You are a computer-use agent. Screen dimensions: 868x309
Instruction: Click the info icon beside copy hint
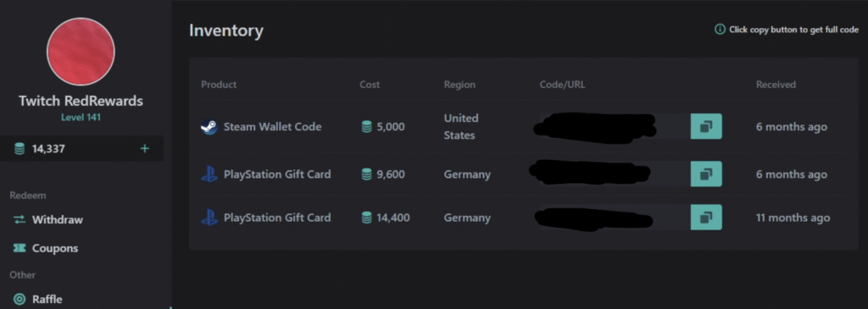[x=720, y=30]
